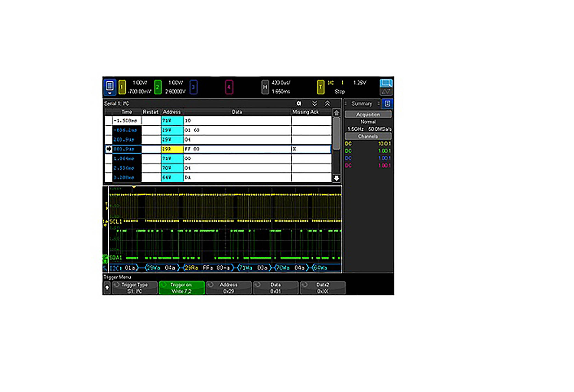Click the Acquisition button in Summary
Viewport: 574px width, 392px height.
tap(368, 114)
